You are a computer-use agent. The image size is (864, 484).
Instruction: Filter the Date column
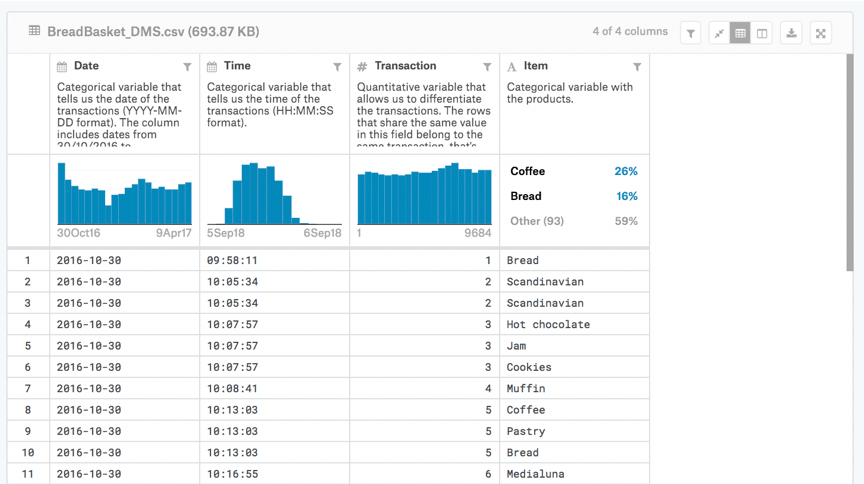pos(187,67)
